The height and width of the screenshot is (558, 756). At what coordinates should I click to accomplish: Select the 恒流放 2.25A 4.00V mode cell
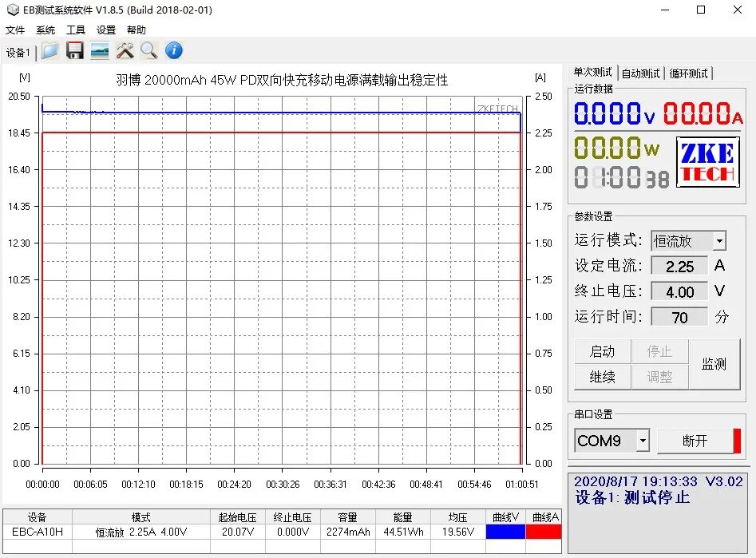coord(141,532)
